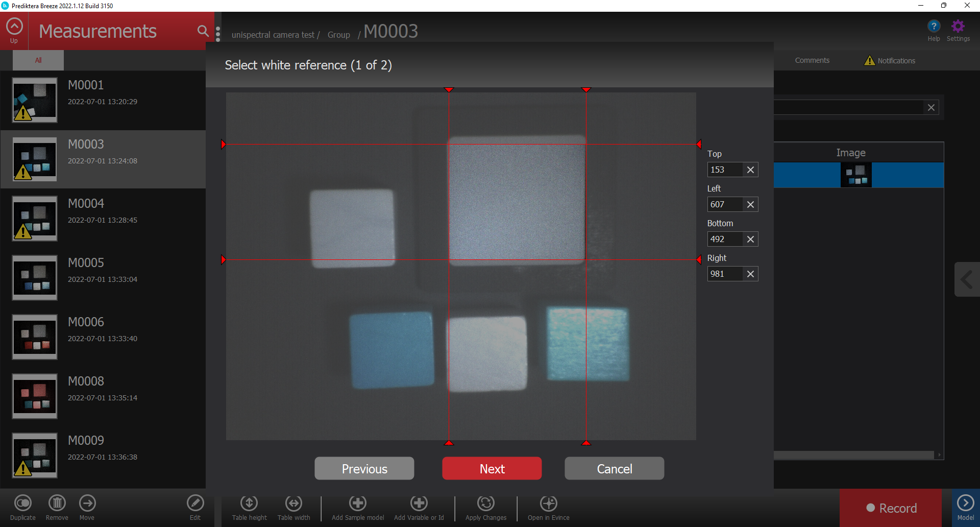Open the Help icon
The image size is (980, 527).
pyautogui.click(x=934, y=27)
